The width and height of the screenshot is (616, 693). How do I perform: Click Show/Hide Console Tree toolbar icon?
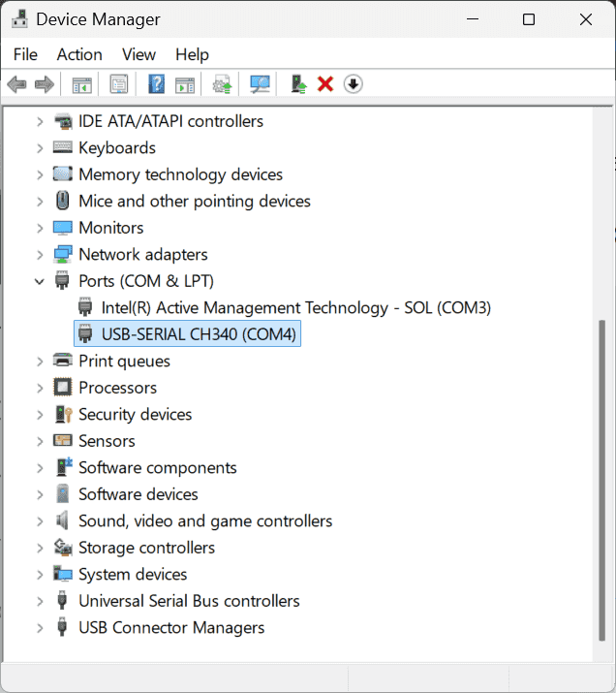82,84
